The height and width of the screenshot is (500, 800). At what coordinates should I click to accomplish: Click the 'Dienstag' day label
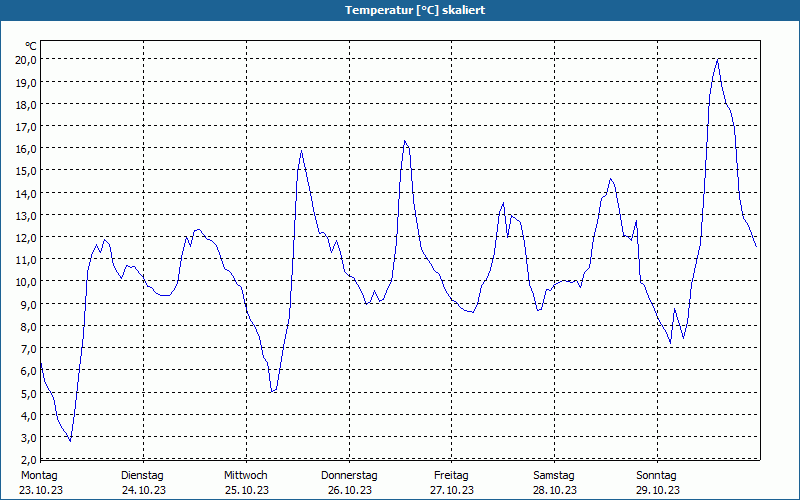tap(142, 476)
